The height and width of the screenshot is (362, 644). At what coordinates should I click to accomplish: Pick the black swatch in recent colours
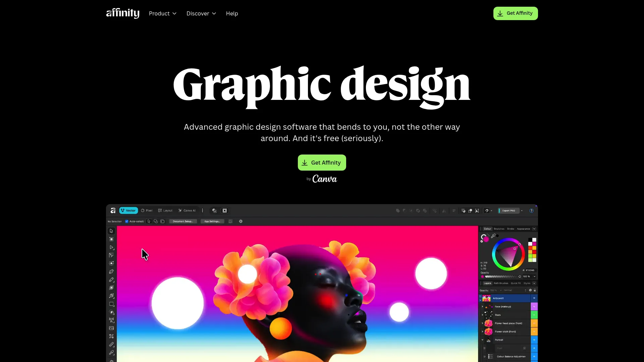click(x=530, y=240)
